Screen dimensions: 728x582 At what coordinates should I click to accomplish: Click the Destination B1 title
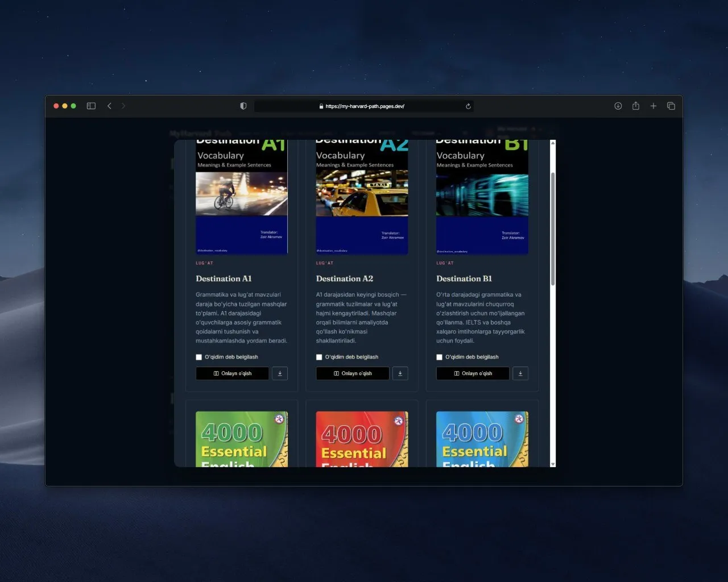coord(464,278)
